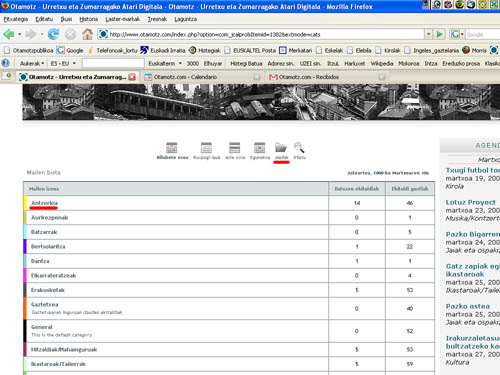
Task: Open the ES-EU language dropdown
Action: pos(63,63)
